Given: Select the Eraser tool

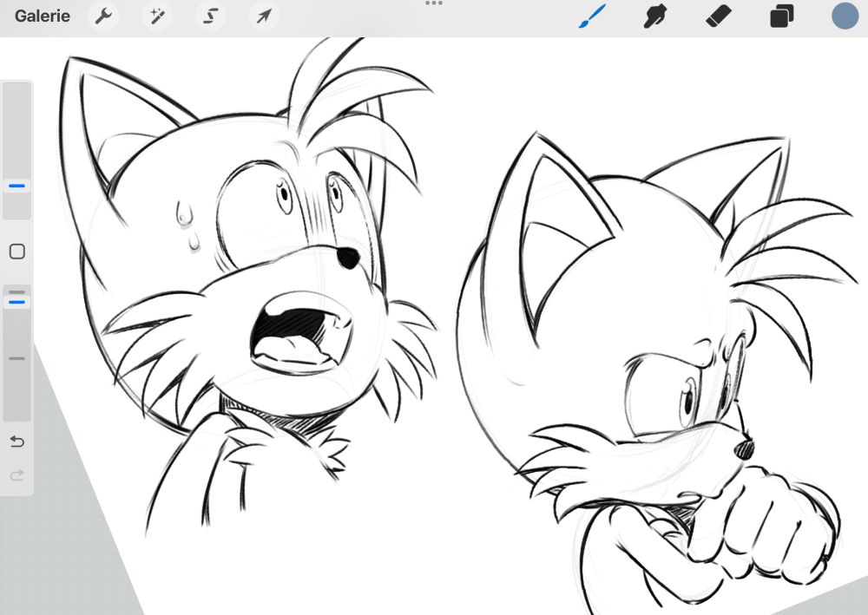Looking at the screenshot, I should (x=719, y=16).
